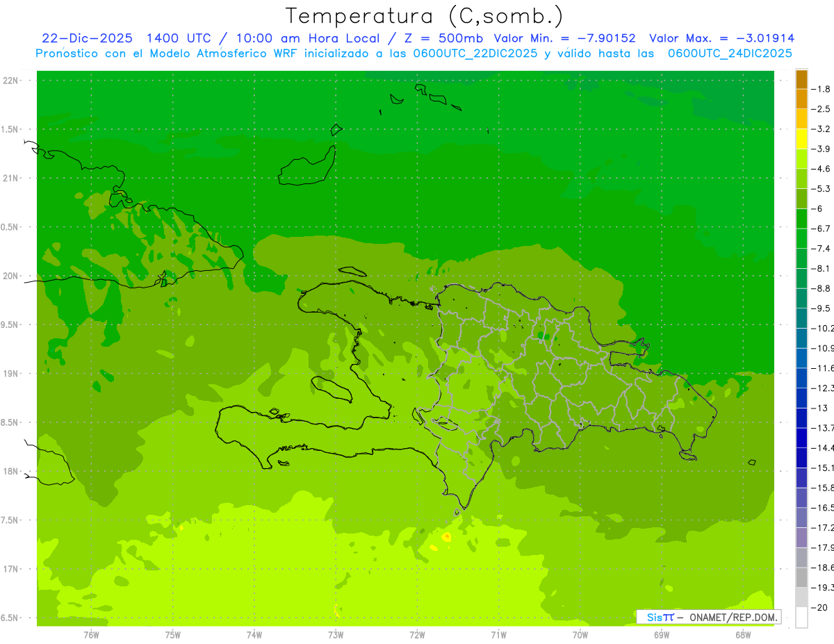Click the "75W" longitude label
Image resolution: width=834 pixels, height=644 pixels.
[x=173, y=635]
